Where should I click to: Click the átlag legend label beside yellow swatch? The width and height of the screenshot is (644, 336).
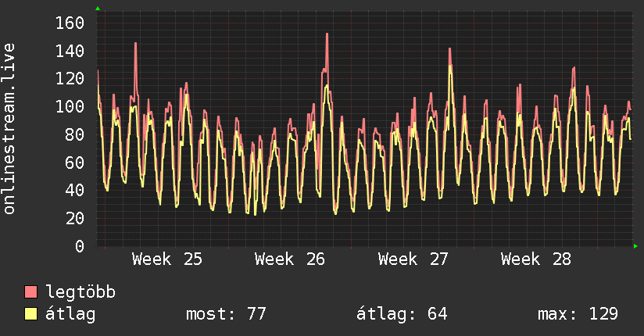pyautogui.click(x=70, y=314)
